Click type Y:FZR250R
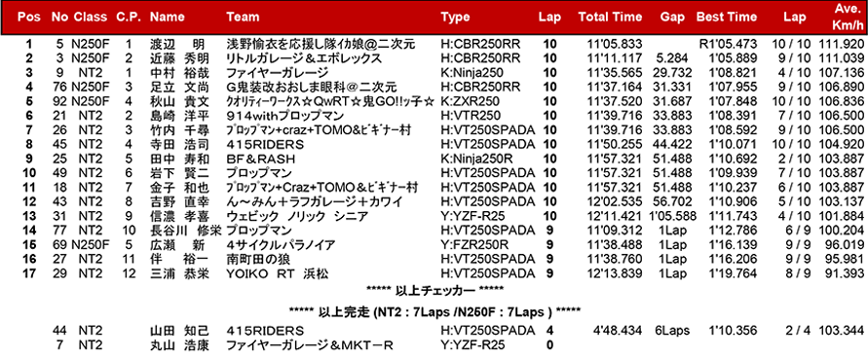The width and height of the screenshot is (868, 359). tap(473, 245)
